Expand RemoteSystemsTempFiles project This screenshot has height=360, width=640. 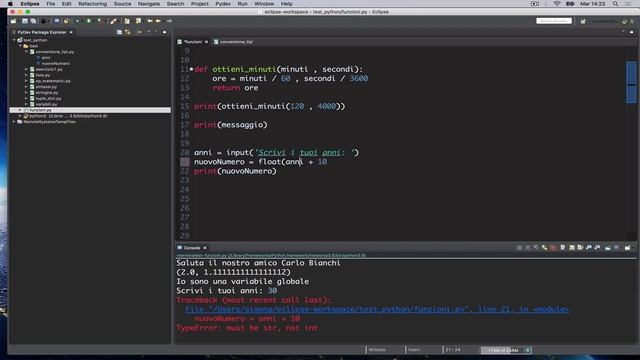coord(14,122)
